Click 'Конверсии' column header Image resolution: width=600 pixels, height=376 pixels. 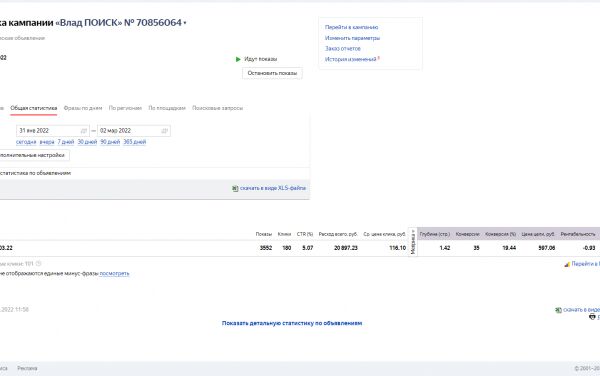click(x=468, y=234)
